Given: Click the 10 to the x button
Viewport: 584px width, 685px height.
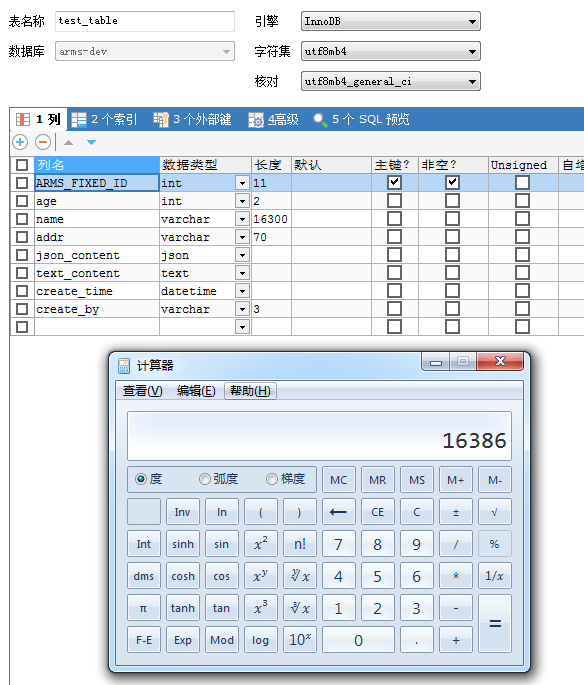Looking at the screenshot, I should (x=300, y=640).
